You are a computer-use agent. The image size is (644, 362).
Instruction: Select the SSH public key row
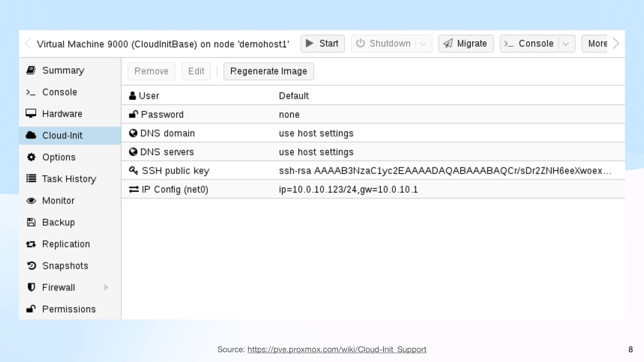[372, 171]
